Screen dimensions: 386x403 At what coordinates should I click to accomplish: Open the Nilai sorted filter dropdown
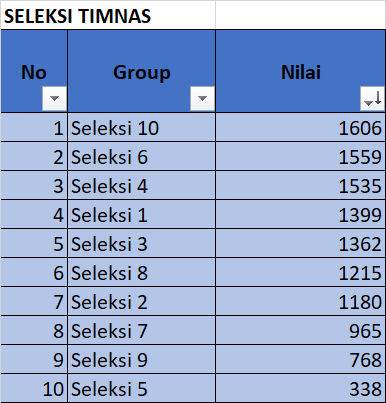tap(372, 98)
